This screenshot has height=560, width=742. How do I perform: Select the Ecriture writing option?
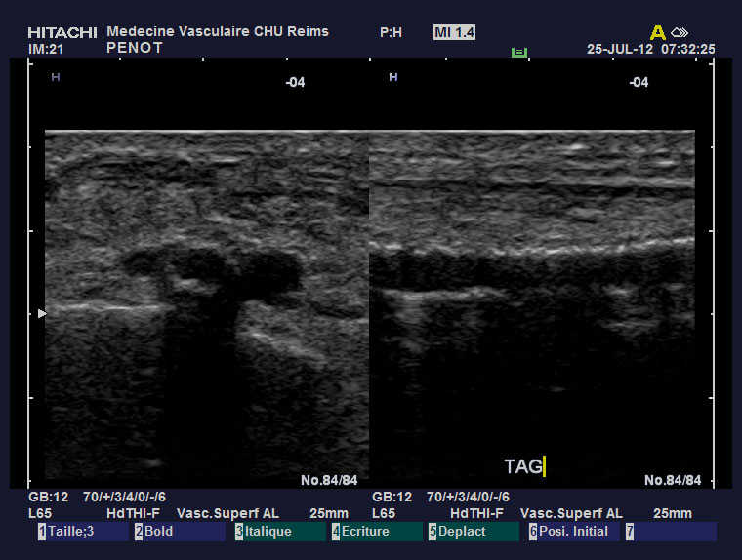tap(377, 532)
